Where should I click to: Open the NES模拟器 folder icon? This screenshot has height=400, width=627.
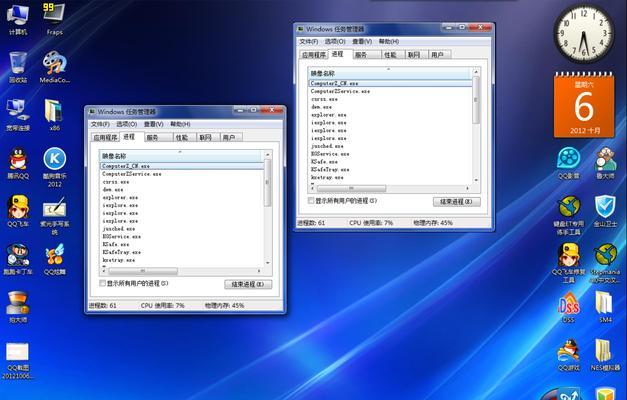click(x=605, y=355)
